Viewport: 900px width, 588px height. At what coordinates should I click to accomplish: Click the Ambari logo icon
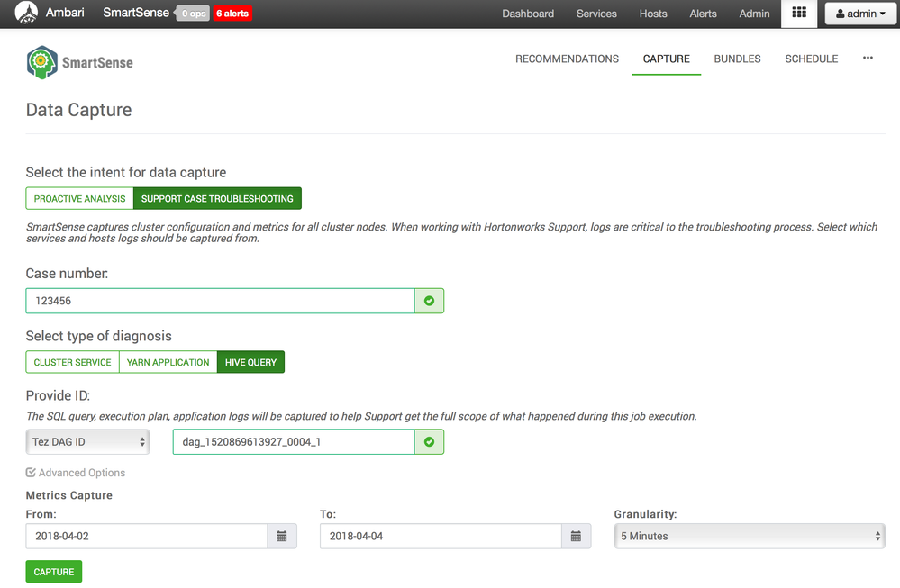(x=26, y=13)
